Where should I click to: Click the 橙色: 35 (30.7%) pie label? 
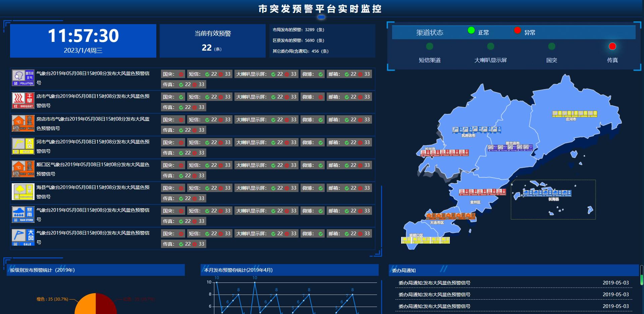point(52,299)
